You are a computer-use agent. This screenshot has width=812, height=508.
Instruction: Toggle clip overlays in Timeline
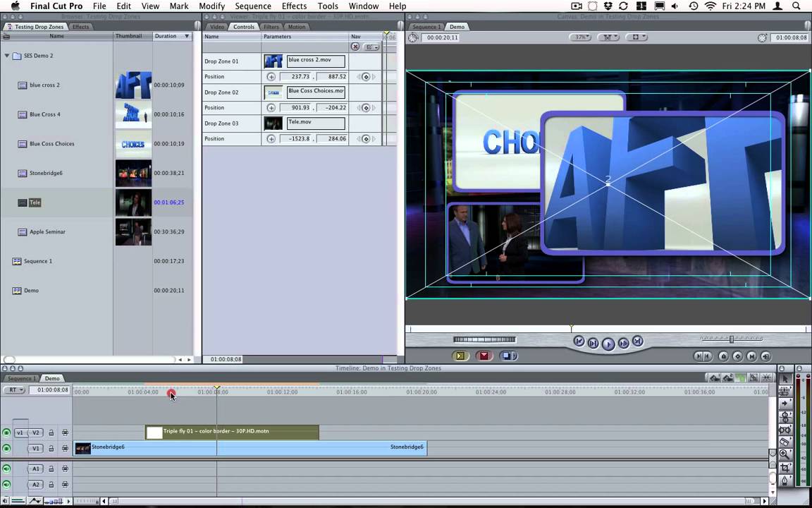[35, 501]
